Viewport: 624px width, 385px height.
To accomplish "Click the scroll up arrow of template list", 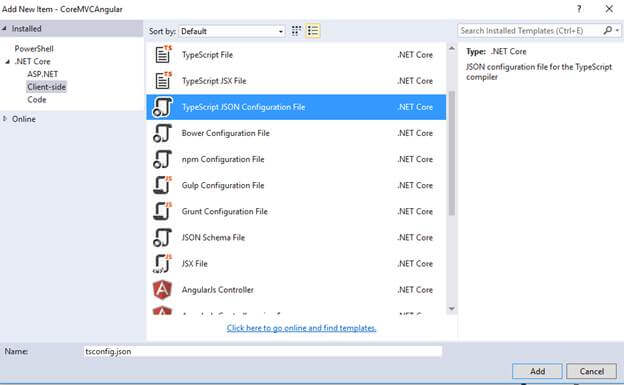I will point(452,49).
